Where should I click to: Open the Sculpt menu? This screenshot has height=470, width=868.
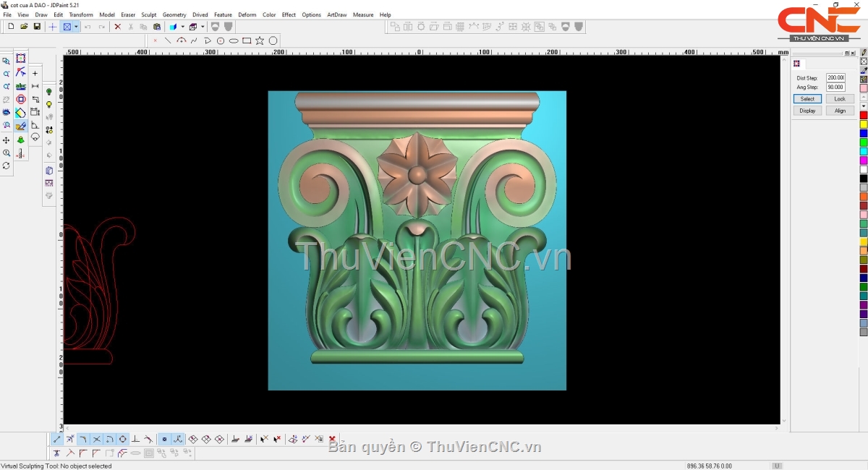(148, 14)
